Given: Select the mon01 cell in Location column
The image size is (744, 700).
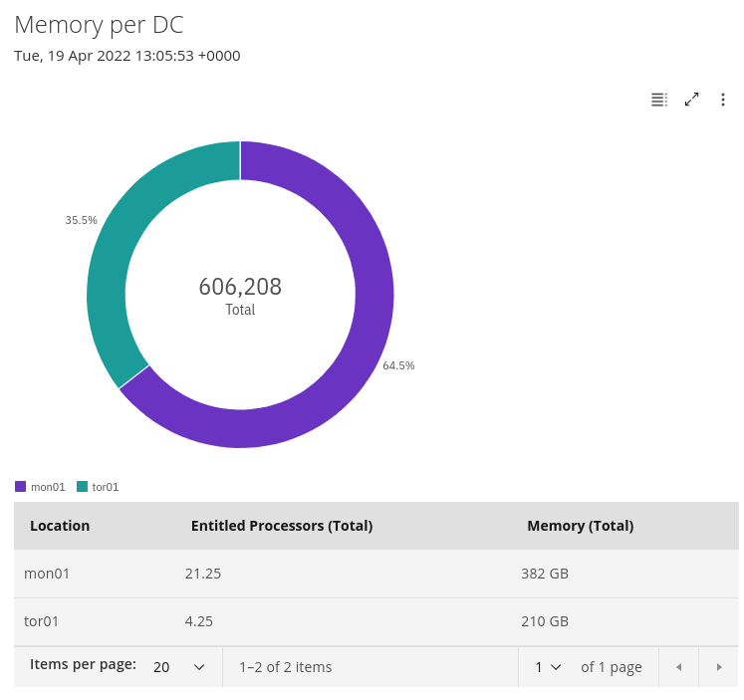Looking at the screenshot, I should point(47,574).
